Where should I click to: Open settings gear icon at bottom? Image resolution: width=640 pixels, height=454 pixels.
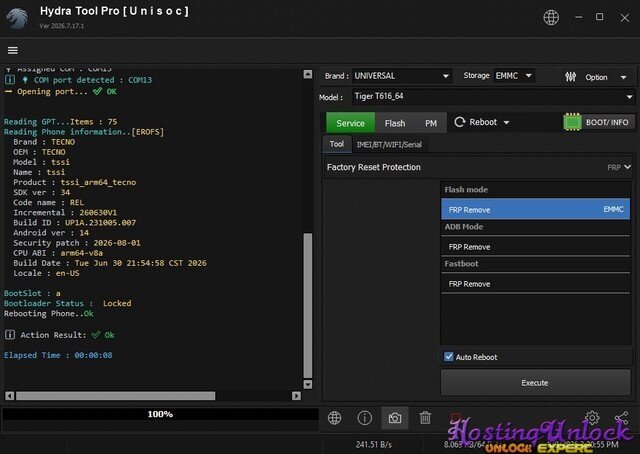(x=592, y=417)
